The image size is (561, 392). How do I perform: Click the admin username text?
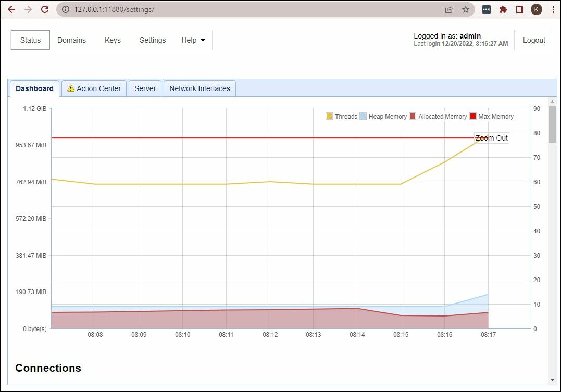point(470,36)
